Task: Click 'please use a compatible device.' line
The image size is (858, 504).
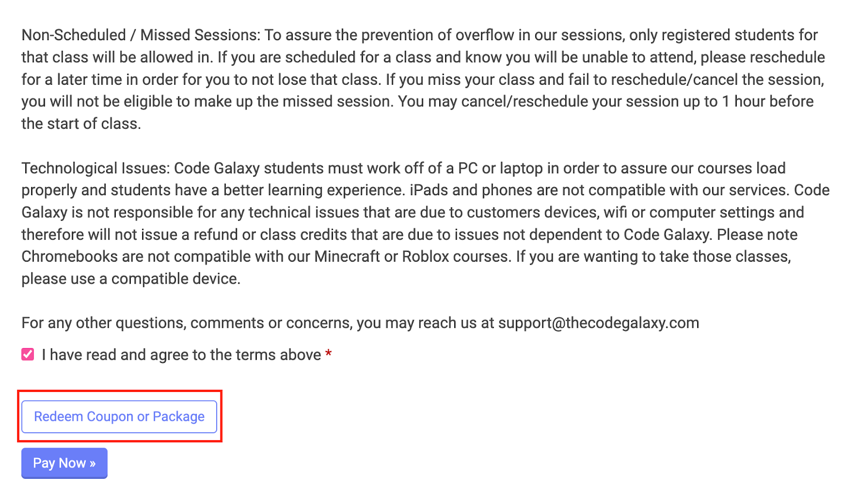Action: point(131,279)
